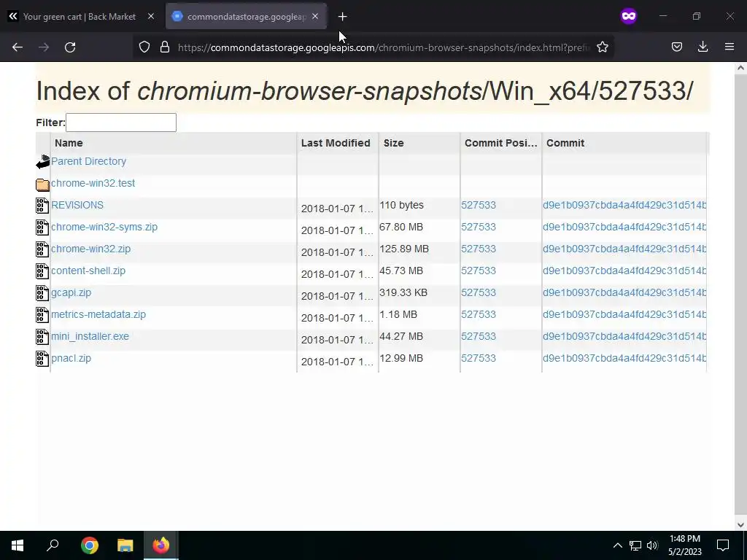Open commit position 527533 in mini_installer.exe row

click(x=479, y=337)
